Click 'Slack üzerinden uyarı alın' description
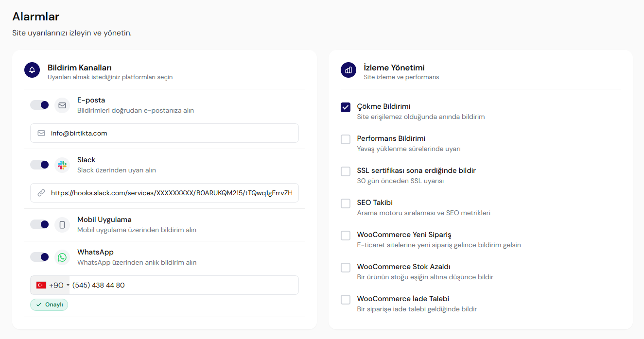This screenshot has height=339, width=644. (117, 170)
